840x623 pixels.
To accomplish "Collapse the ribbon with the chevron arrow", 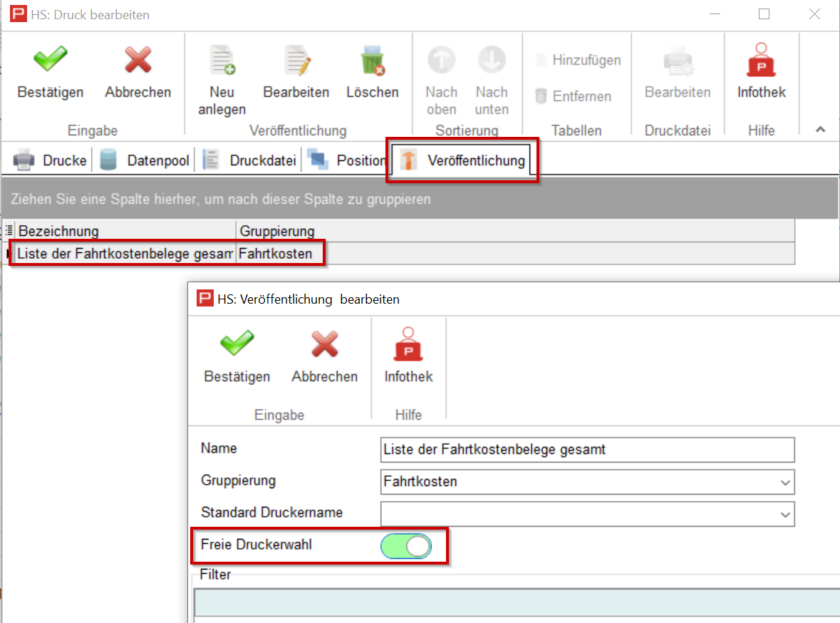I will coord(821,130).
